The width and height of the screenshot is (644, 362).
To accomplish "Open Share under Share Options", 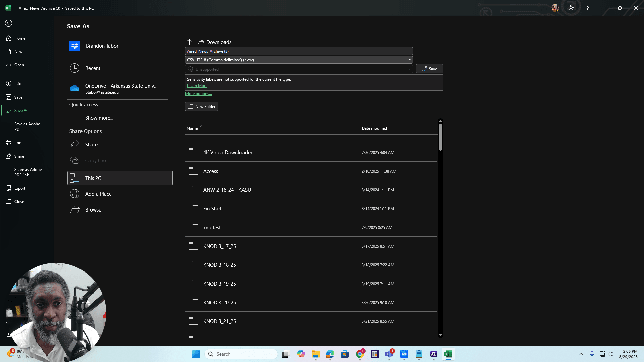I will 120,145.
